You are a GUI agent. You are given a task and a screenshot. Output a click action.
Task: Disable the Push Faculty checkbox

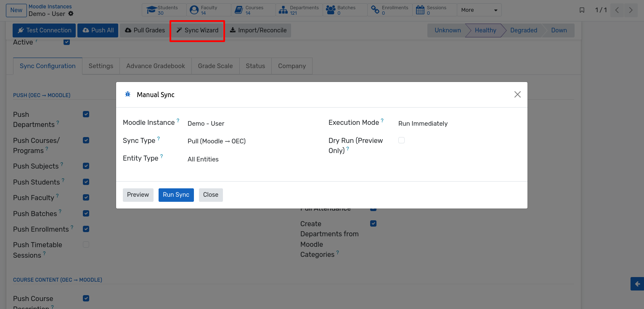coord(86,198)
